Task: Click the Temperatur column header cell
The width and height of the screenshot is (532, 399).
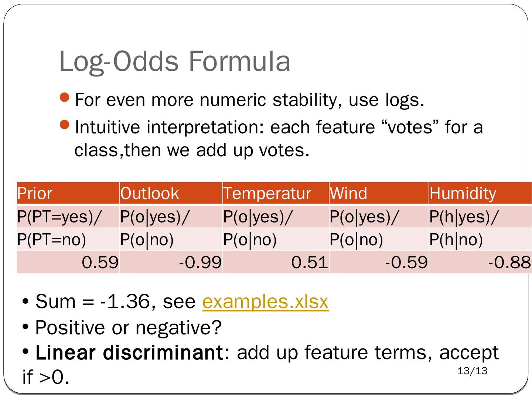Action: [x=276, y=193]
